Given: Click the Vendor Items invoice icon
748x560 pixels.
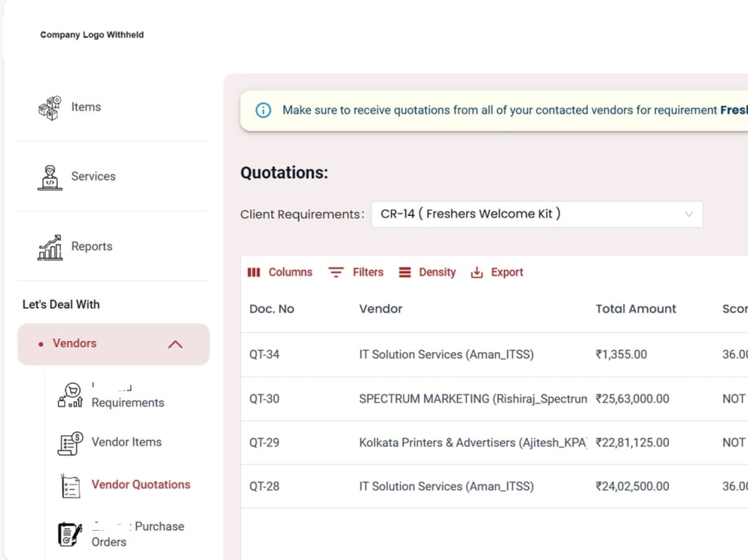Looking at the screenshot, I should tap(70, 443).
